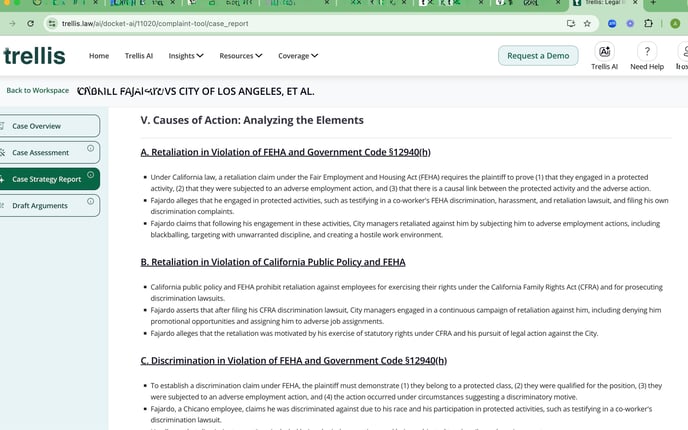The image size is (688, 430).
Task: Click info icon beside Case Strategy Report
Action: [90, 175]
